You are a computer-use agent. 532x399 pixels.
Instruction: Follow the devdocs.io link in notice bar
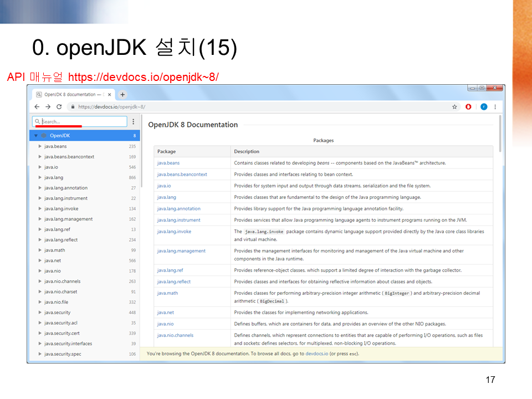tap(316, 354)
